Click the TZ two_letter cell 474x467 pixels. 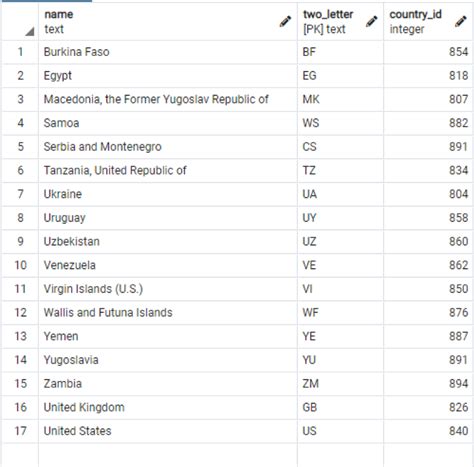tap(340, 170)
